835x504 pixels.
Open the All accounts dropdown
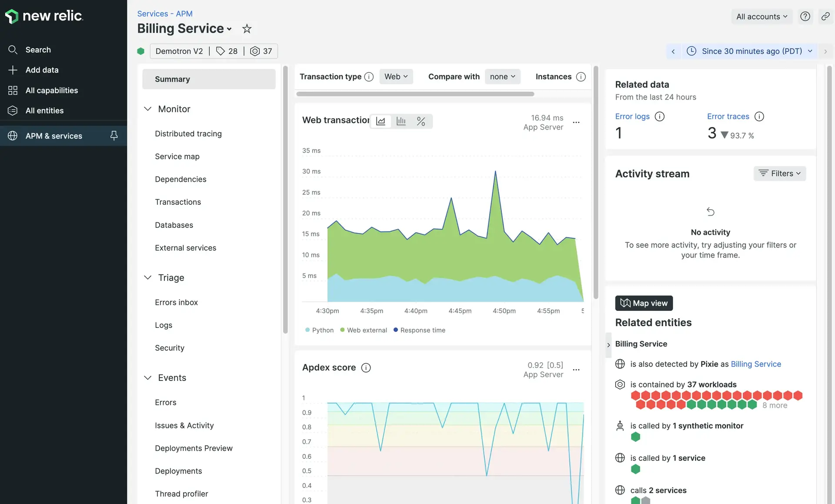(x=761, y=16)
